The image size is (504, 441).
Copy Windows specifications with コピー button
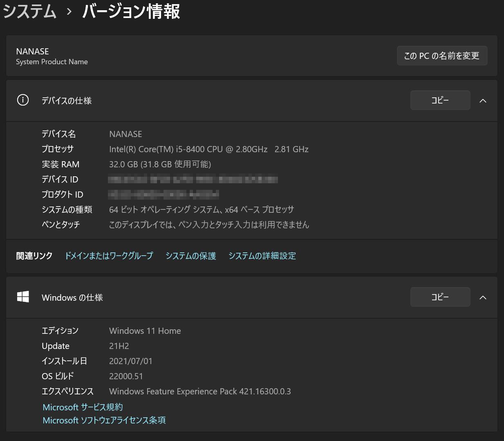(440, 297)
